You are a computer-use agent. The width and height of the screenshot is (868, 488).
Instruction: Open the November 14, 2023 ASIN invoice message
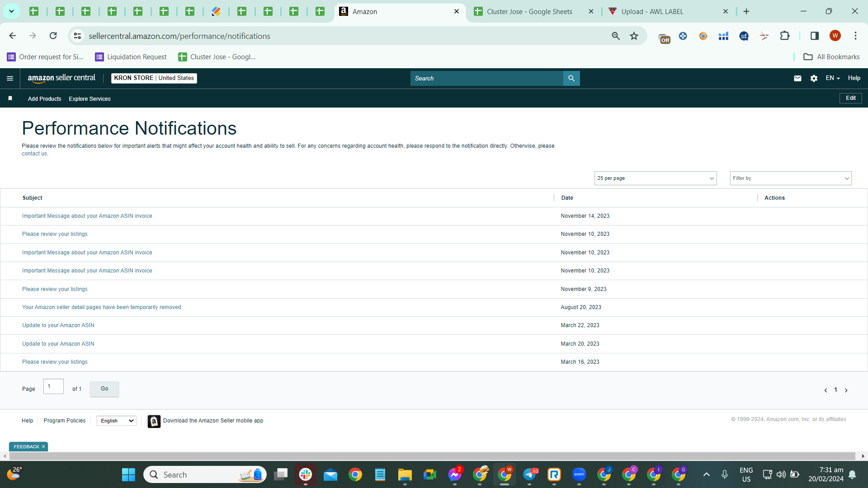(87, 216)
